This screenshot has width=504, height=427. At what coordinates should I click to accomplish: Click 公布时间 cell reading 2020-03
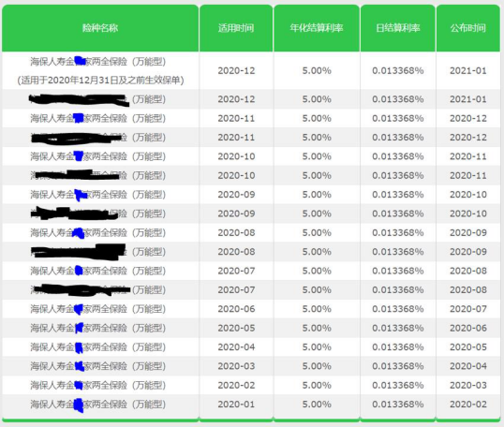(468, 385)
